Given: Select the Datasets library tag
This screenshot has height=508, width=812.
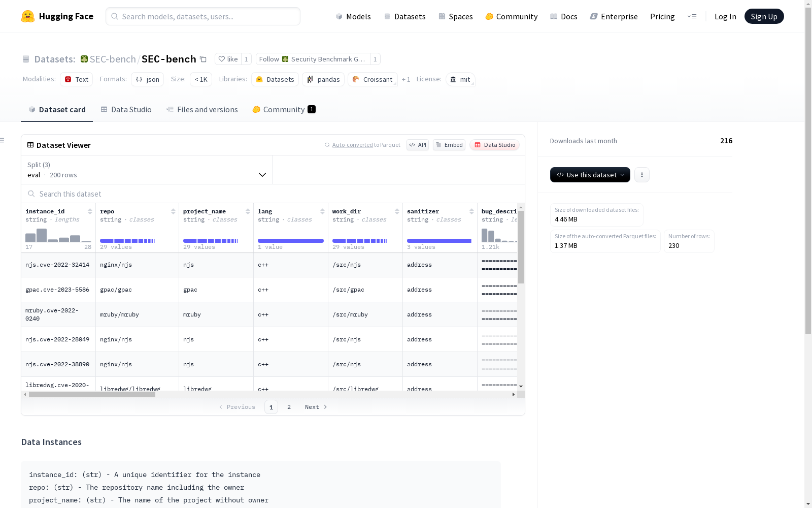Looking at the screenshot, I should pyautogui.click(x=275, y=79).
